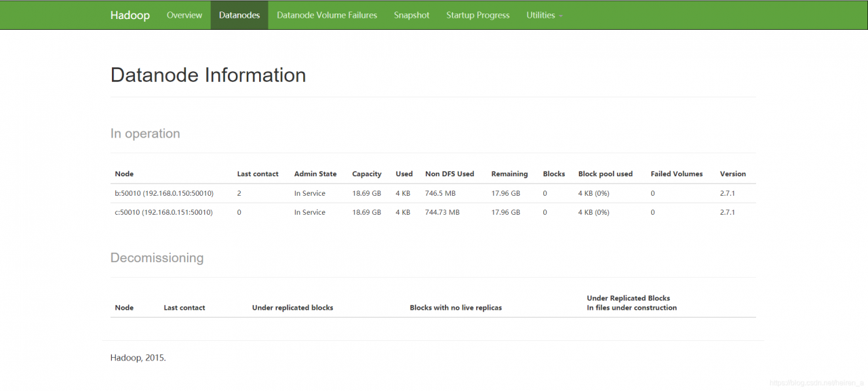Click Under replicated blocks column header

(x=293, y=308)
